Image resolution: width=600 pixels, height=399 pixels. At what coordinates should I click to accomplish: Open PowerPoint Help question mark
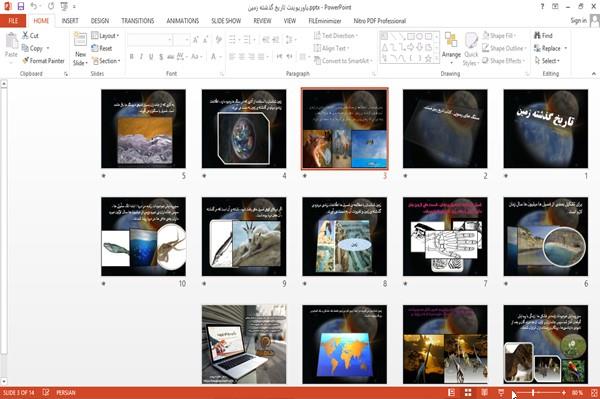(x=542, y=7)
